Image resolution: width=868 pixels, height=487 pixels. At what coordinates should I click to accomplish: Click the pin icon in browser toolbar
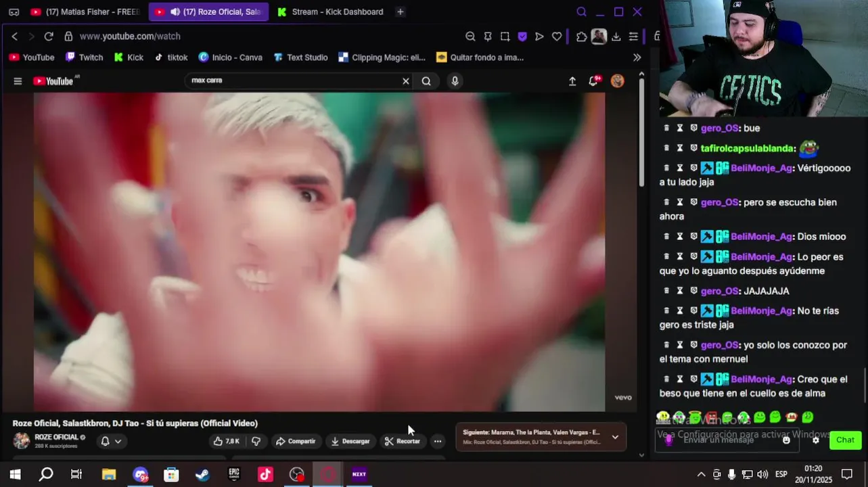click(x=488, y=37)
